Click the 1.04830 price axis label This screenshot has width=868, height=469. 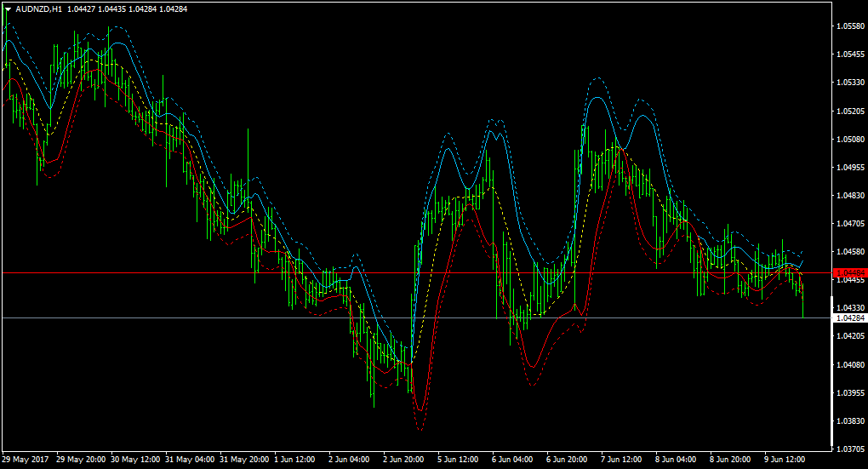(850, 196)
